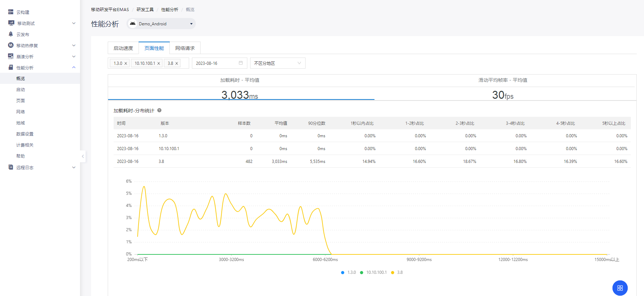Click the 远程日志 sidebar icon

click(x=11, y=167)
